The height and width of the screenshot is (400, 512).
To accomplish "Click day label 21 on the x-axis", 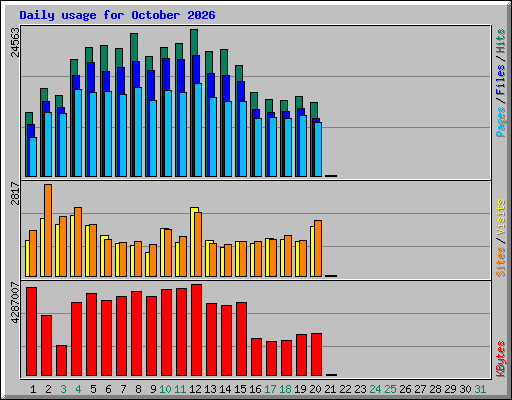I will click(330, 389).
